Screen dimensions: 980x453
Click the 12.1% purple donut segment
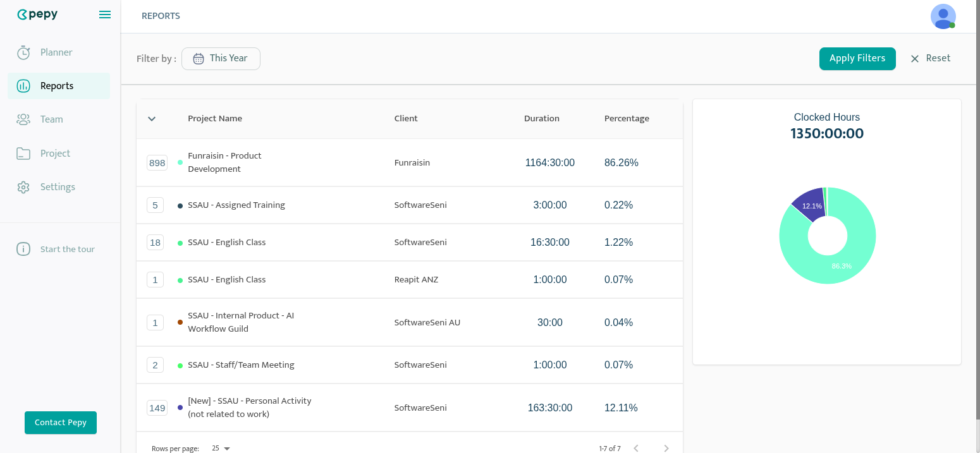811,206
